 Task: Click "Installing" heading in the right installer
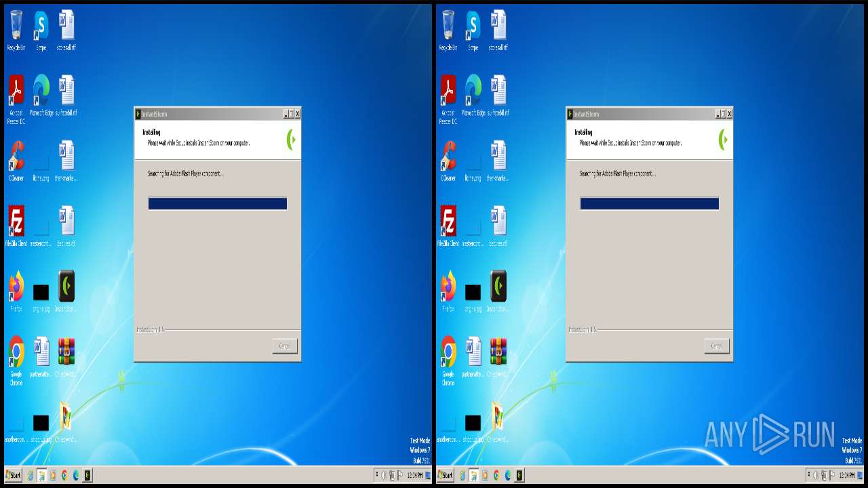tap(583, 132)
